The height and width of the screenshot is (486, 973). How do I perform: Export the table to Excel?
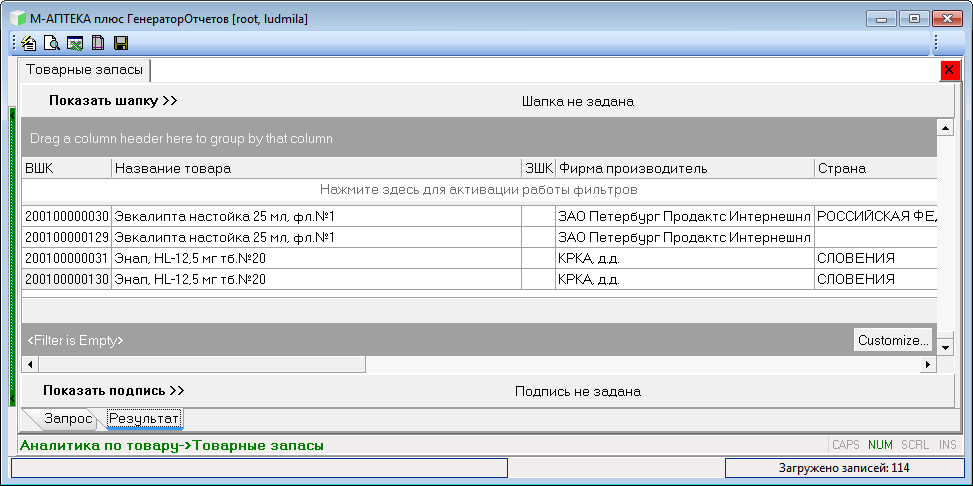point(75,43)
